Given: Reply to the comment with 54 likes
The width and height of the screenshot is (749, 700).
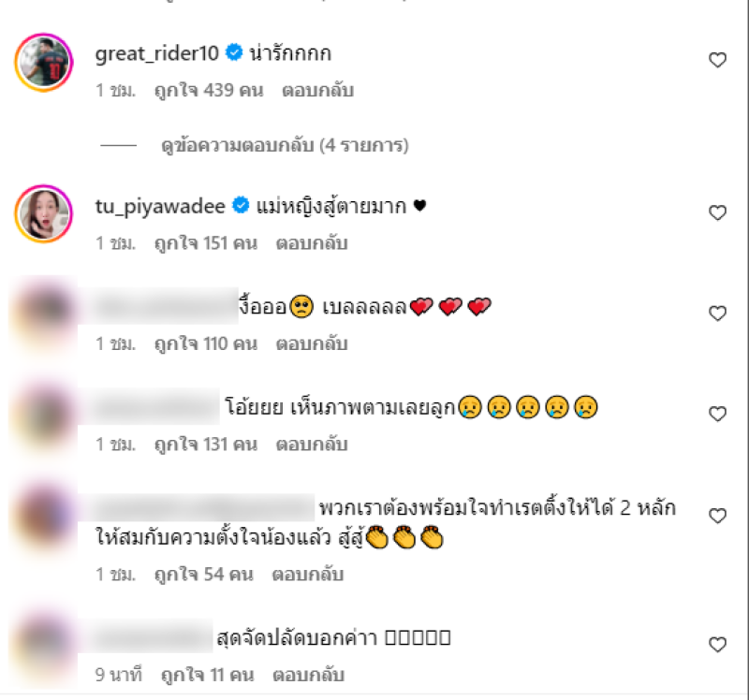Looking at the screenshot, I should click(308, 575).
